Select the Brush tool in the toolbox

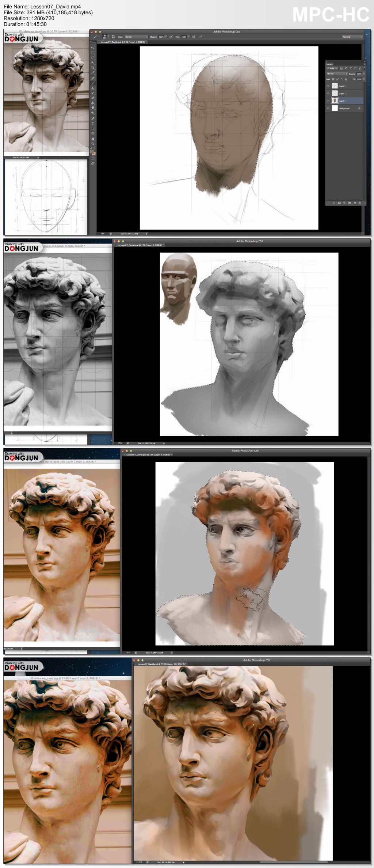tap(93, 83)
